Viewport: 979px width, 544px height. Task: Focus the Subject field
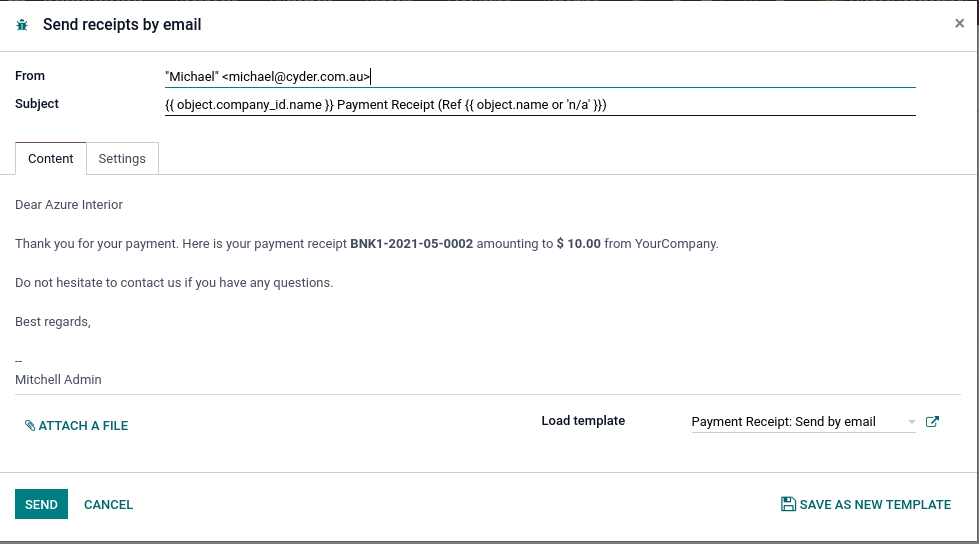(x=540, y=105)
